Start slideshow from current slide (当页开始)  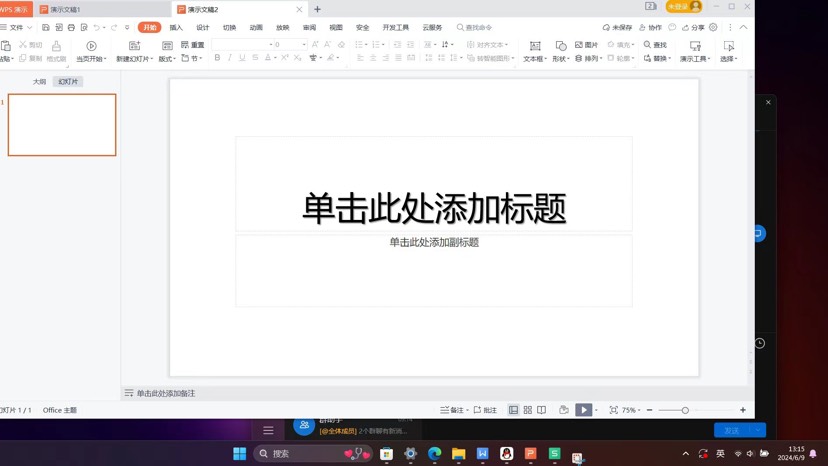(x=91, y=46)
